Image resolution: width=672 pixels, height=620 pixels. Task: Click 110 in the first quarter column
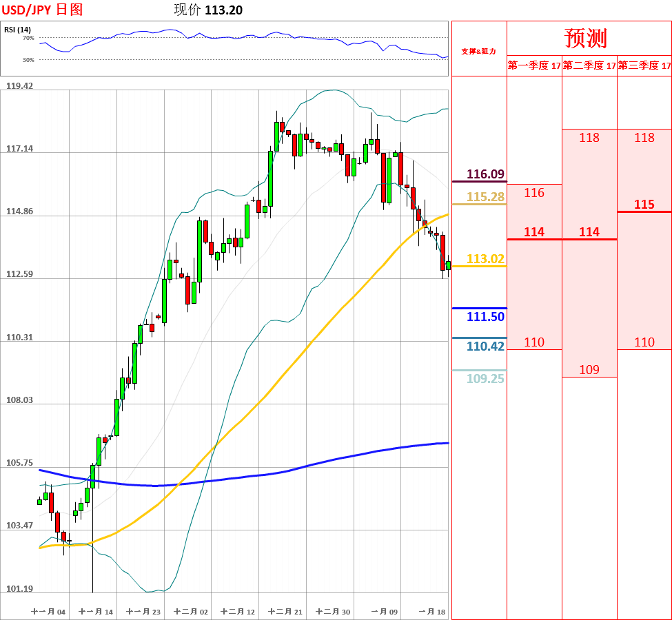tap(534, 342)
